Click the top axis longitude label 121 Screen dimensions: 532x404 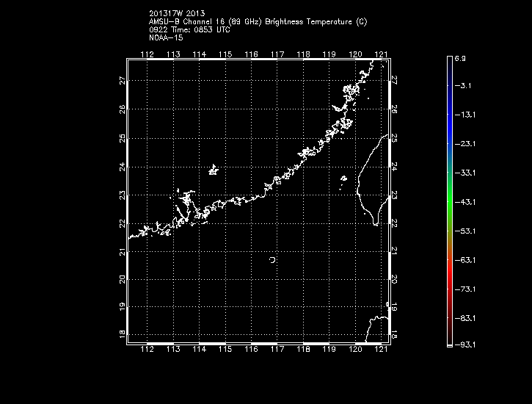(382, 54)
